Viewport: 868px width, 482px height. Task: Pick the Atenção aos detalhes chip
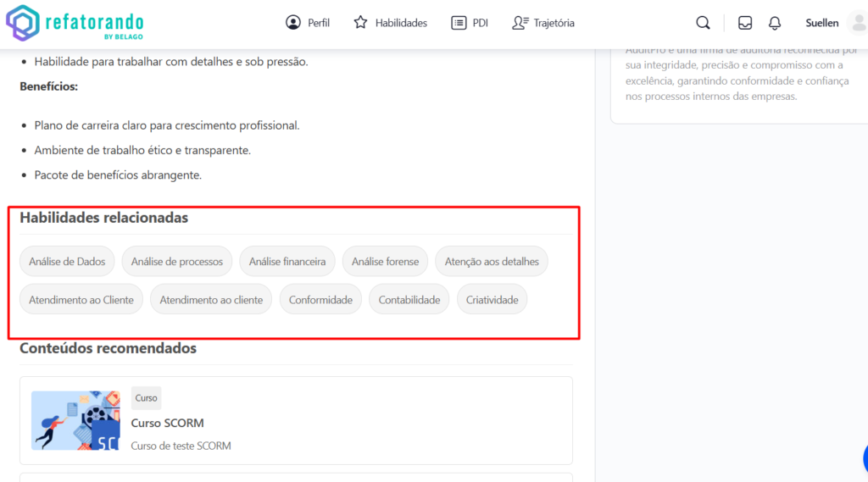(492, 262)
